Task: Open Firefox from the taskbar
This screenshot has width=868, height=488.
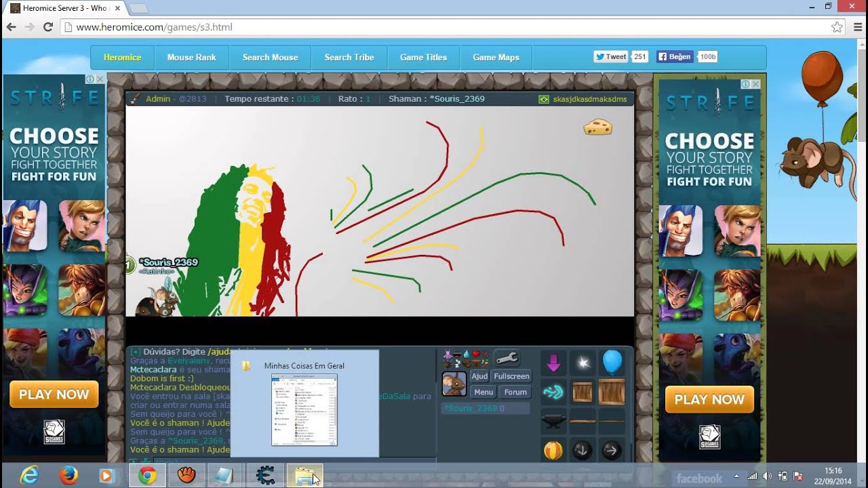Action: pos(68,476)
